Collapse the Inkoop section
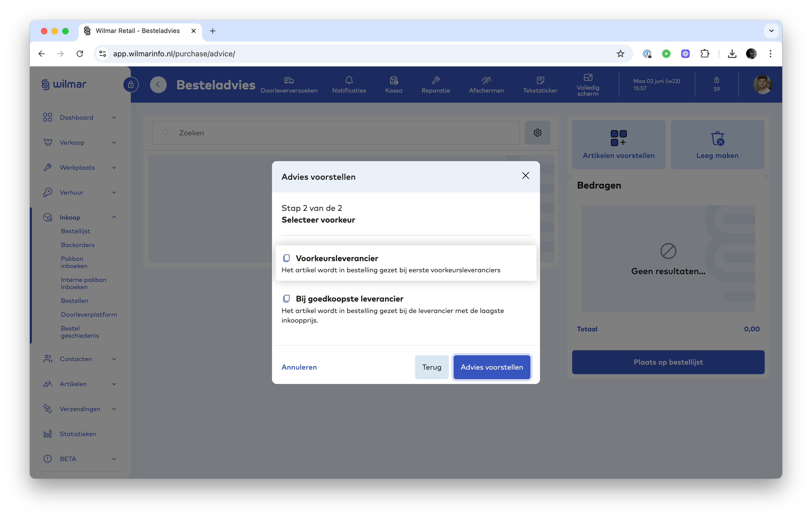 (x=79, y=217)
